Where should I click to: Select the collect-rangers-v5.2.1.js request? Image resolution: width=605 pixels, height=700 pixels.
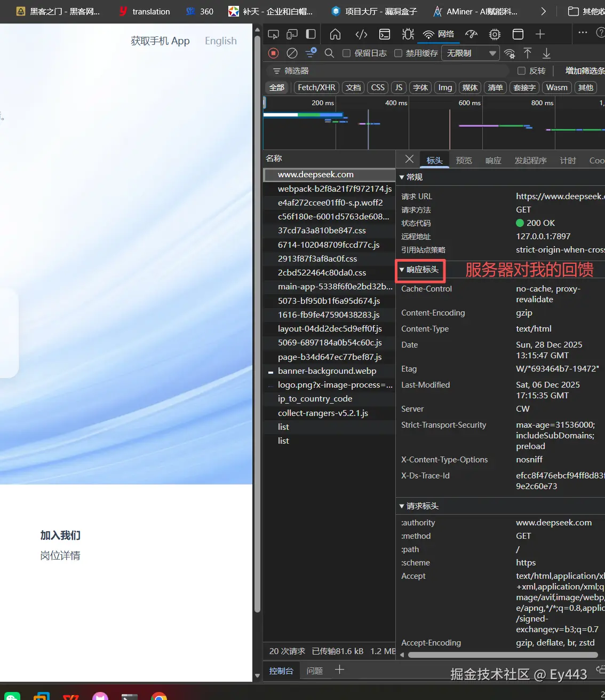pos(329,413)
